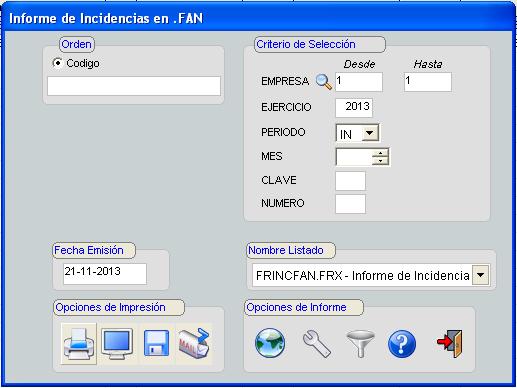The height and width of the screenshot is (388, 517).
Task: Click the EJERCICIO field showing 2013
Action: coord(354,108)
